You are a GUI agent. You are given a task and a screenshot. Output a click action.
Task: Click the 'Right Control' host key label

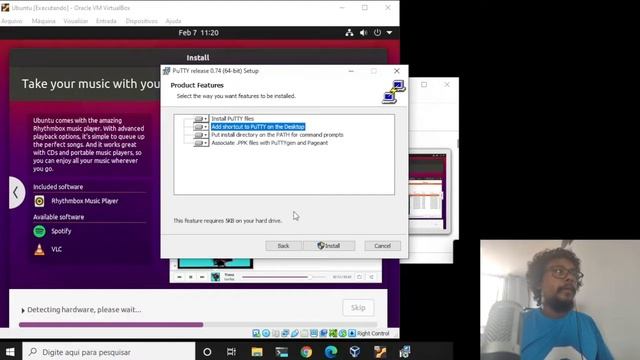(373, 333)
